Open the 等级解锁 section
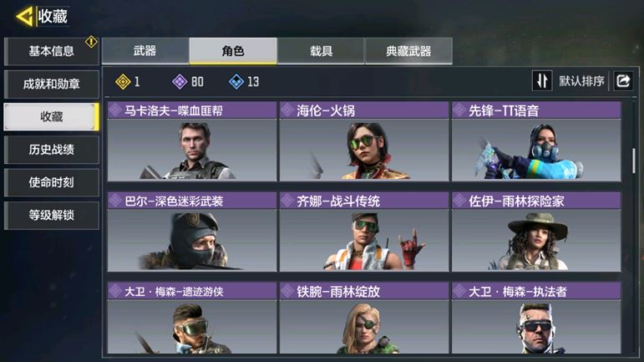Viewport: 644px width, 362px height. [x=51, y=216]
